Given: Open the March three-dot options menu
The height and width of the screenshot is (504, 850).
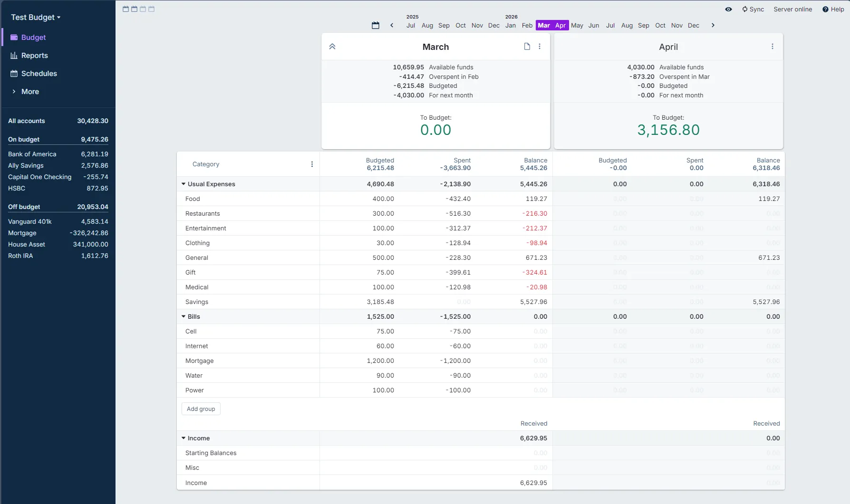Looking at the screenshot, I should click(540, 47).
